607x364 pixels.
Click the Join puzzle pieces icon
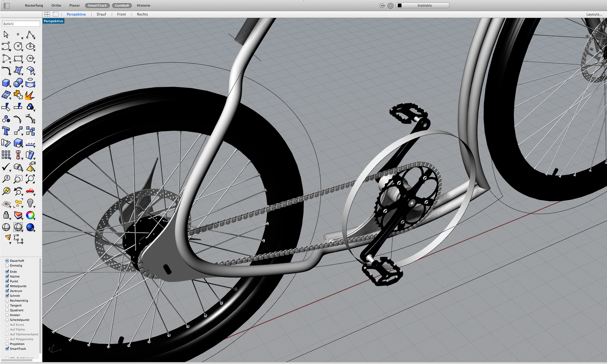point(18,95)
